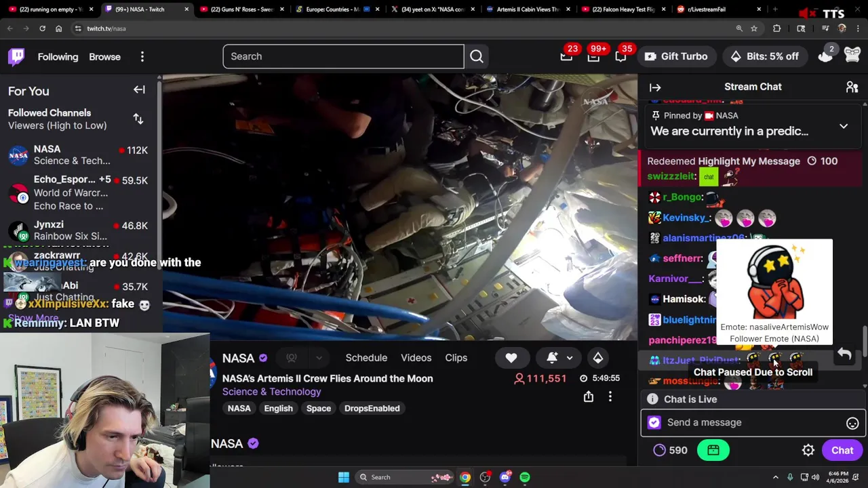Viewport: 868px width, 488px height.
Task: Click the Bits: 5% off button
Action: tap(764, 56)
